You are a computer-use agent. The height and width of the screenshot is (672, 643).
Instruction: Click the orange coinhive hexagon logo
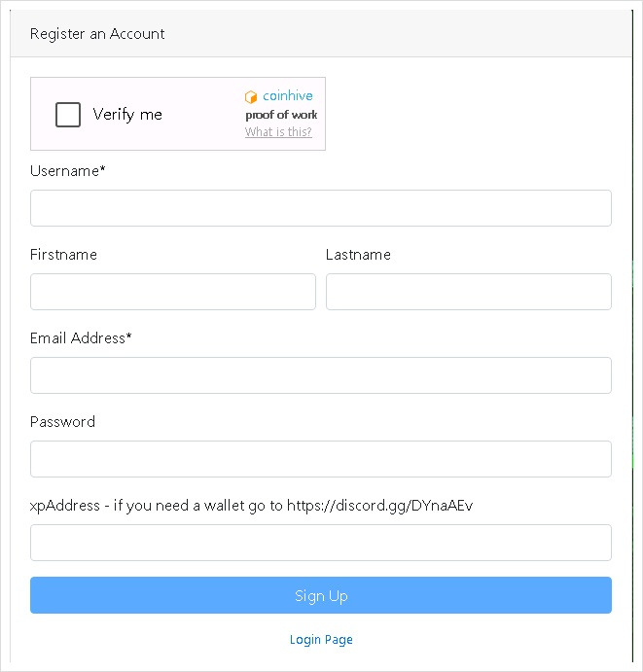[x=251, y=97]
